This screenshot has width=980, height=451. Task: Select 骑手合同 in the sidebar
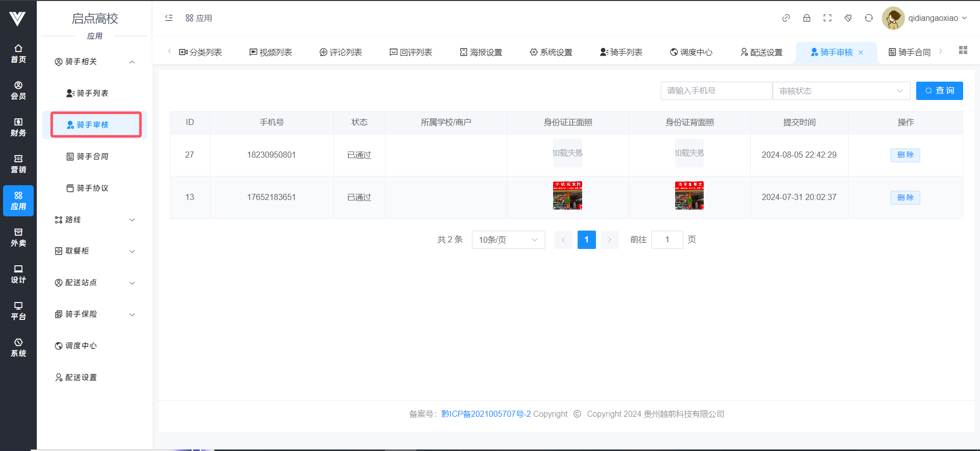[92, 157]
